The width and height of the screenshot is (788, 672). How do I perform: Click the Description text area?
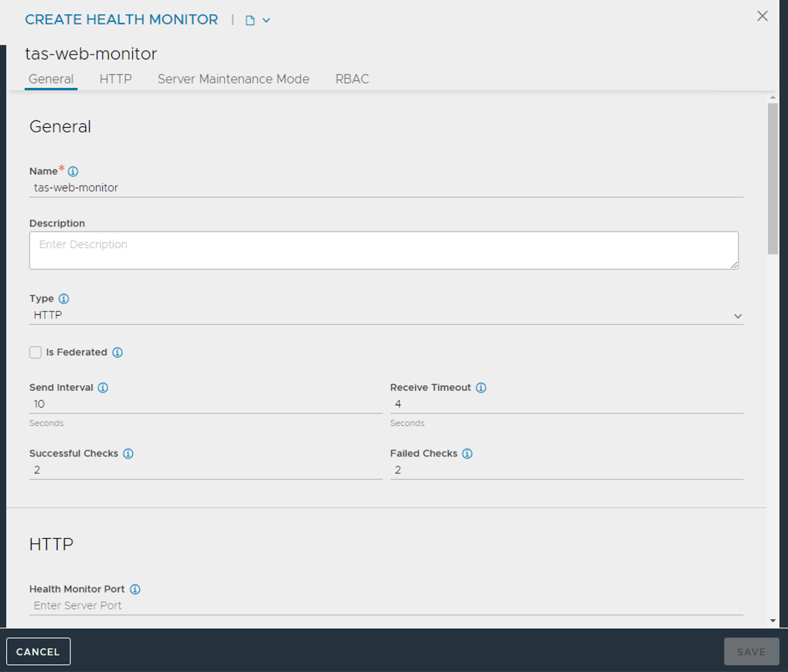(384, 251)
